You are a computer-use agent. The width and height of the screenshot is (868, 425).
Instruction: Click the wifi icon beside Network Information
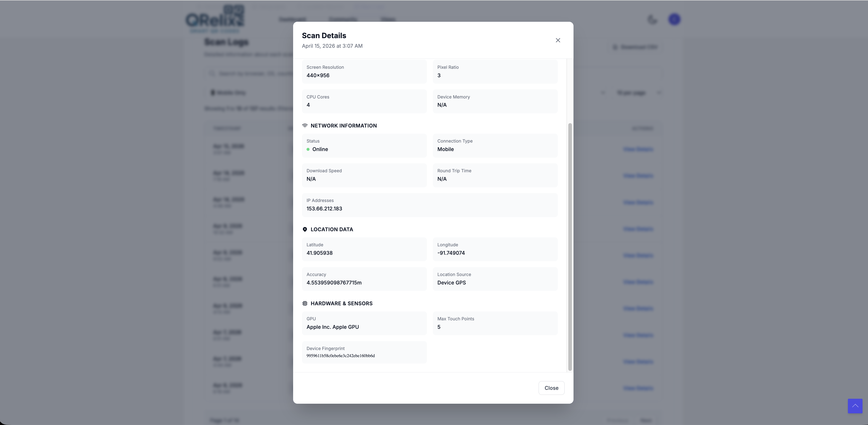pyautogui.click(x=305, y=125)
